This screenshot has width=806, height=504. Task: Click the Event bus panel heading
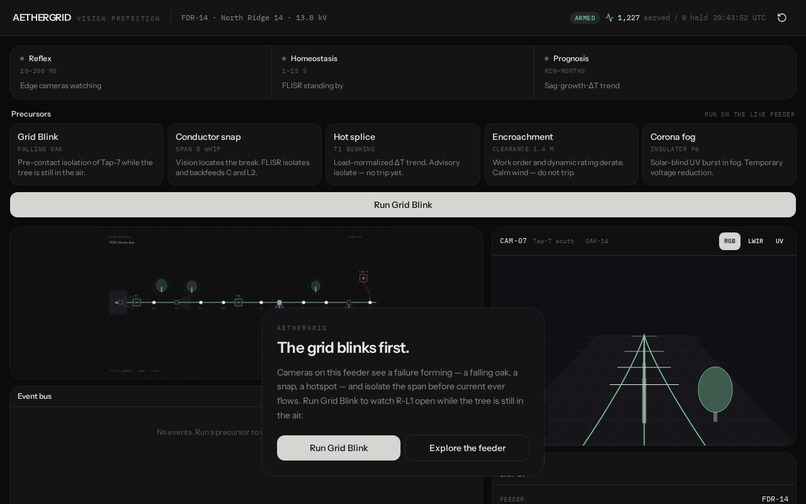click(34, 396)
